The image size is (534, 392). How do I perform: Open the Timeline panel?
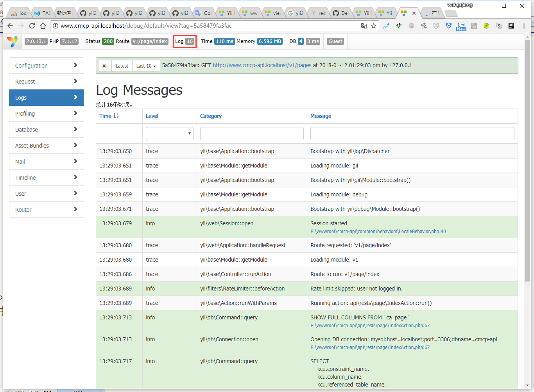pyautogui.click(x=47, y=178)
